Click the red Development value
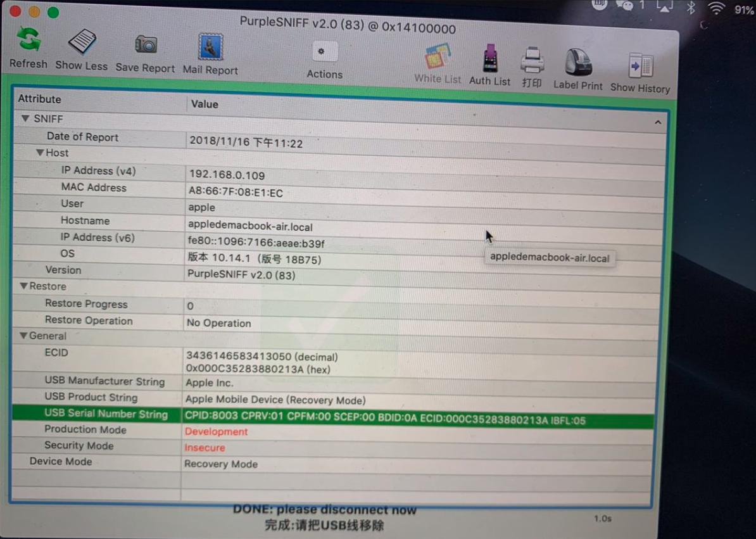The height and width of the screenshot is (539, 756). point(216,431)
